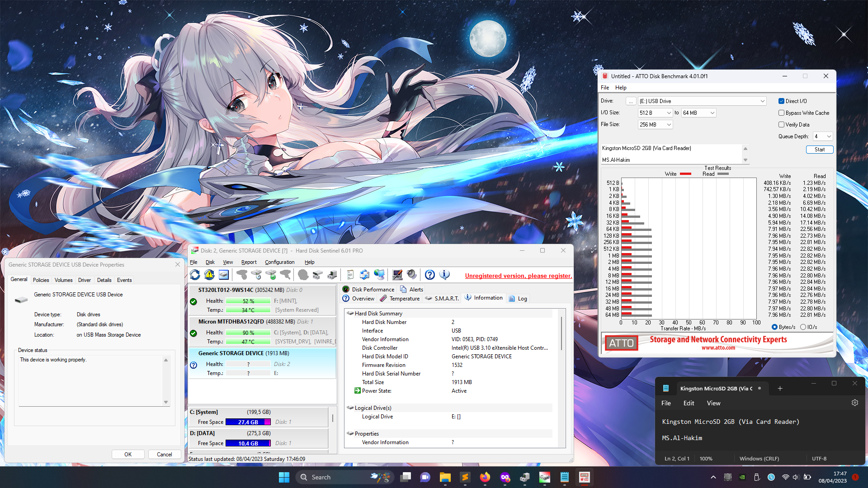Screen dimensions: 868x488
Task: Click the disk with green checkmark toolbar icon
Action: click(271, 275)
